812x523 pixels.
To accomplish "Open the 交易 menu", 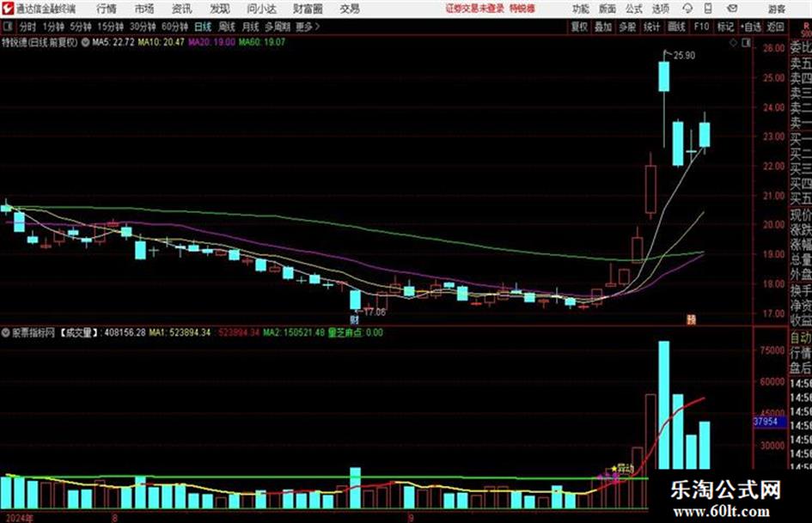I will [x=350, y=9].
